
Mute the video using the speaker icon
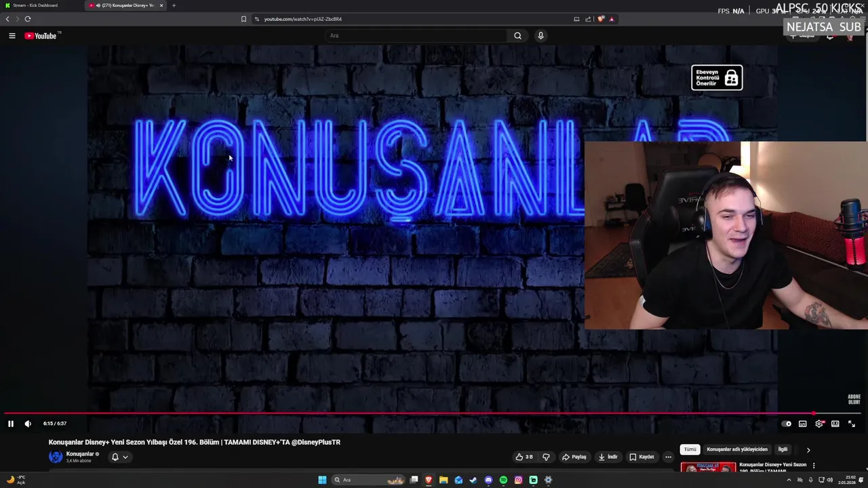[x=28, y=424]
